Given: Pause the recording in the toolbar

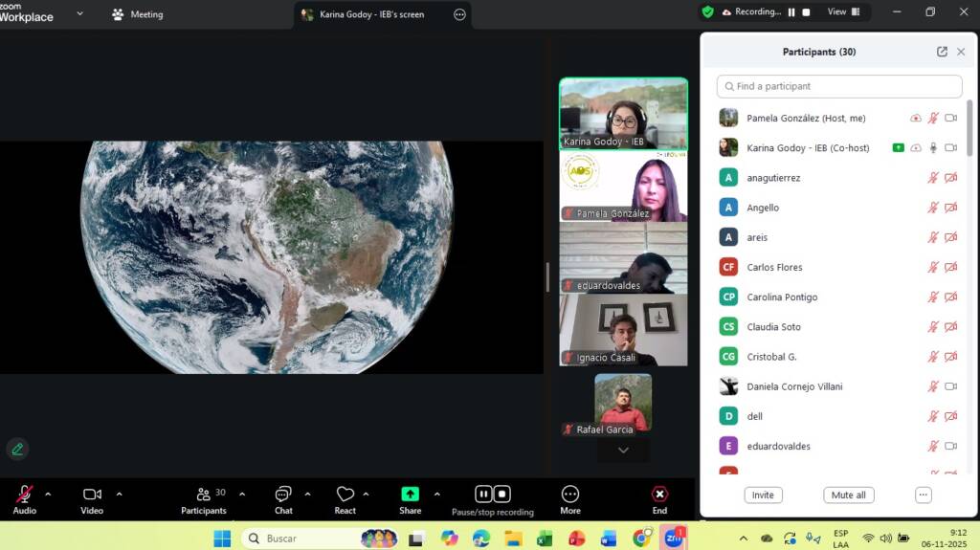Looking at the screenshot, I should click(483, 495).
